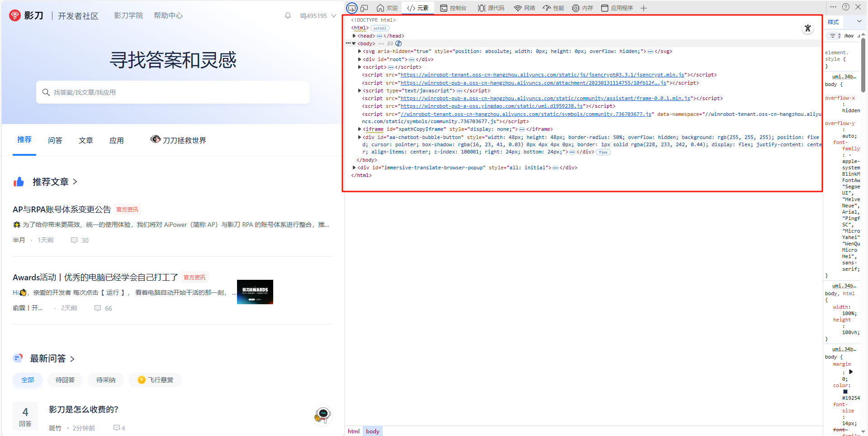Screen dimensions: 868x436
Task: Click the styles filter icon
Action: pyautogui.click(x=833, y=36)
